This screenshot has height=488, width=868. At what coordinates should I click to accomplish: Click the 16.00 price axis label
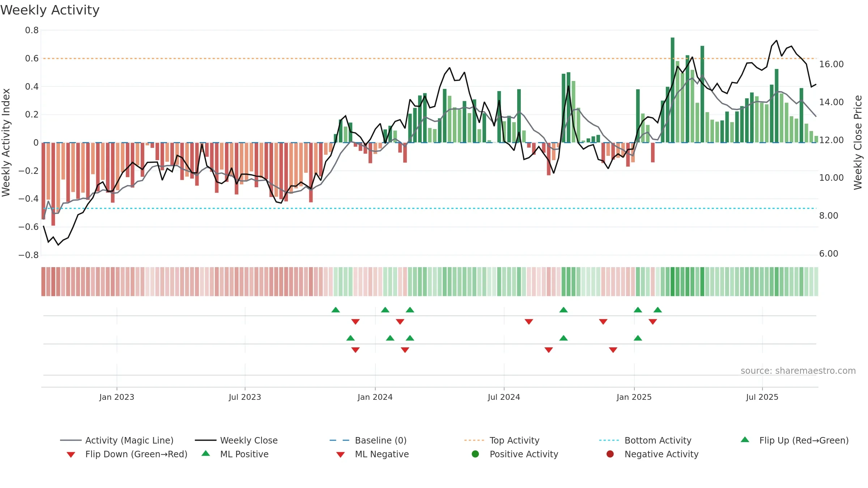(831, 64)
